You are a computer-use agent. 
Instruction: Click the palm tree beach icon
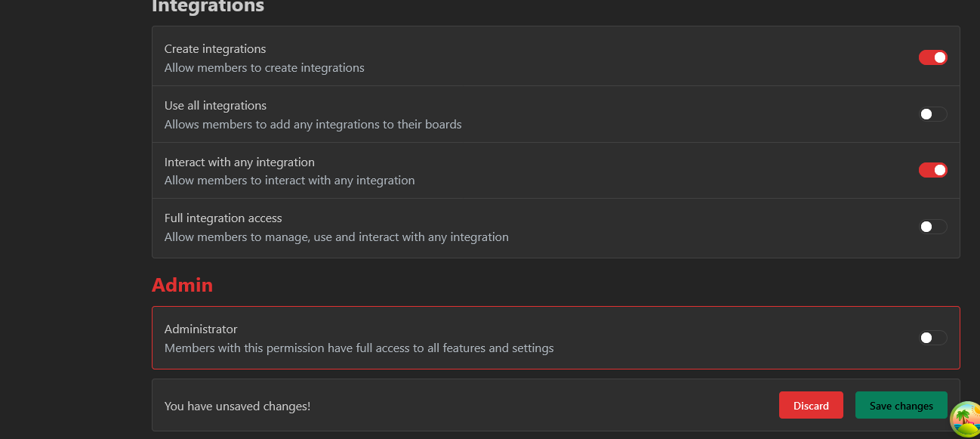964,419
